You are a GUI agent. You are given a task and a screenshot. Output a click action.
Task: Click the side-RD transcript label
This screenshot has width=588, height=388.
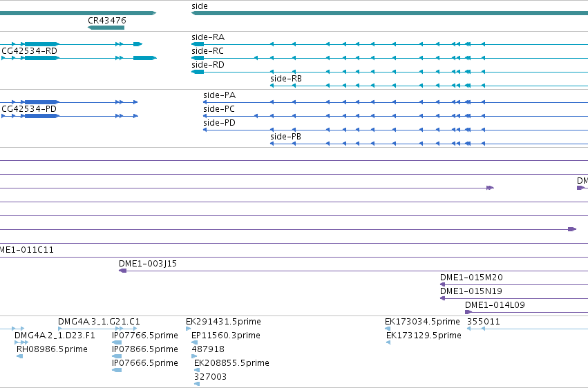tap(208, 65)
